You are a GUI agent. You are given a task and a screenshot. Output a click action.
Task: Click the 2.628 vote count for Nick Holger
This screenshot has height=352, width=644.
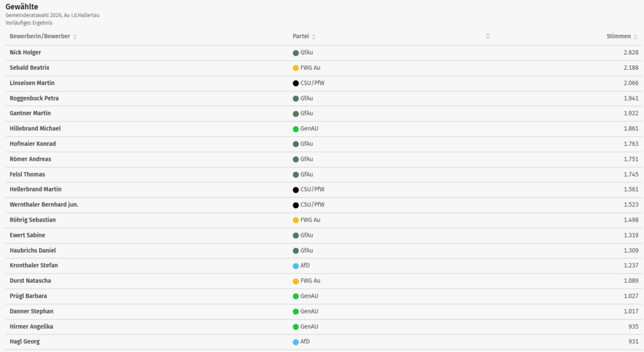point(629,52)
